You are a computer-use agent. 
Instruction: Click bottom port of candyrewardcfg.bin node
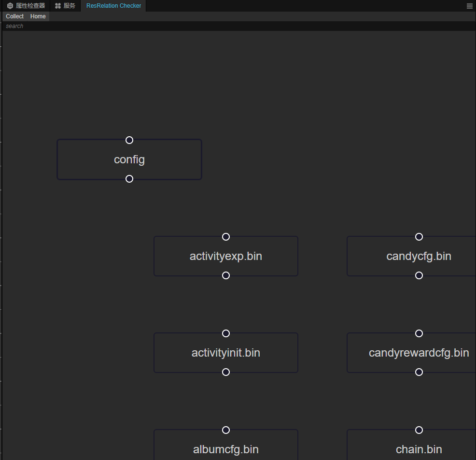click(x=419, y=372)
